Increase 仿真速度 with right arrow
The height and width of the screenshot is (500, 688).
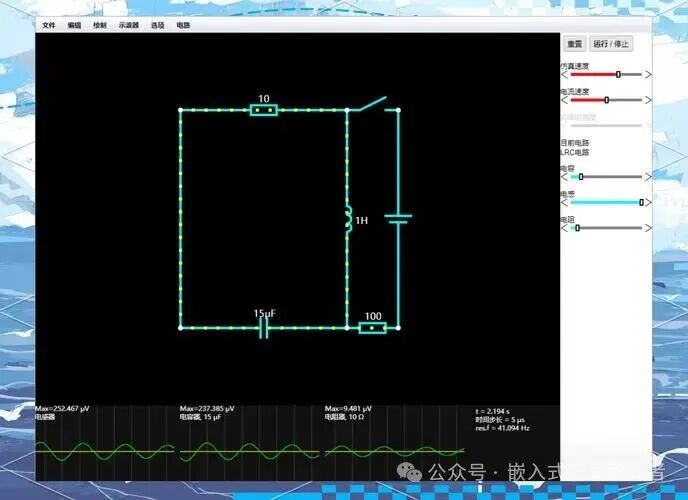pos(648,75)
